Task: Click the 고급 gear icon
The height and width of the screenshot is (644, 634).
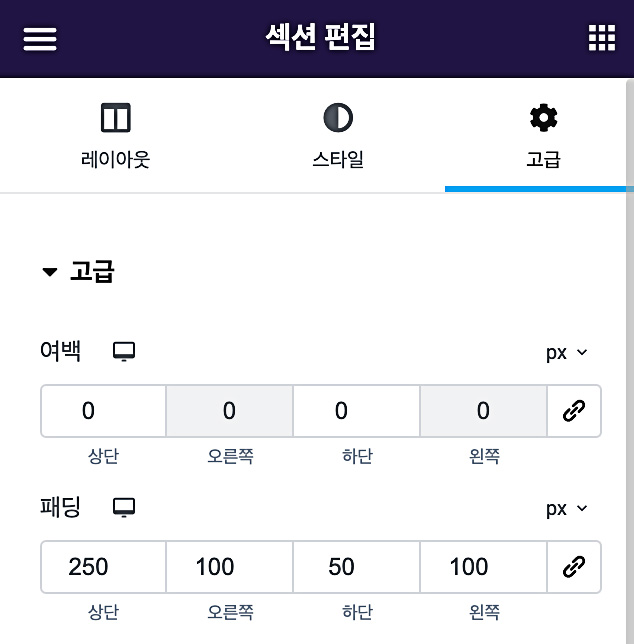Action: 544,117
